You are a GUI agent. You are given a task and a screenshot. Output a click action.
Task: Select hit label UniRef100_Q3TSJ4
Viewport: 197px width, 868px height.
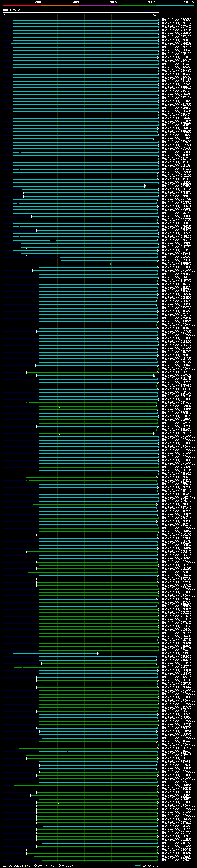pos(177,616)
